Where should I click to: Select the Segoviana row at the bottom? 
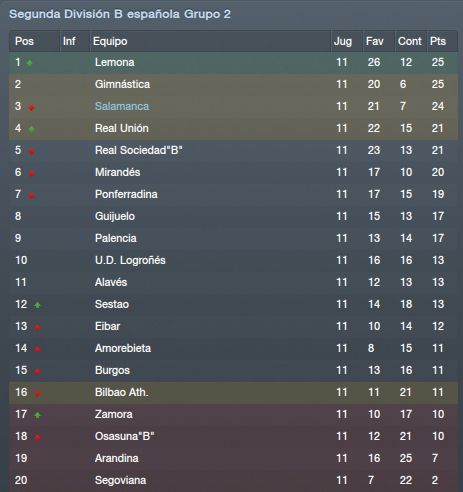pyautogui.click(x=233, y=480)
